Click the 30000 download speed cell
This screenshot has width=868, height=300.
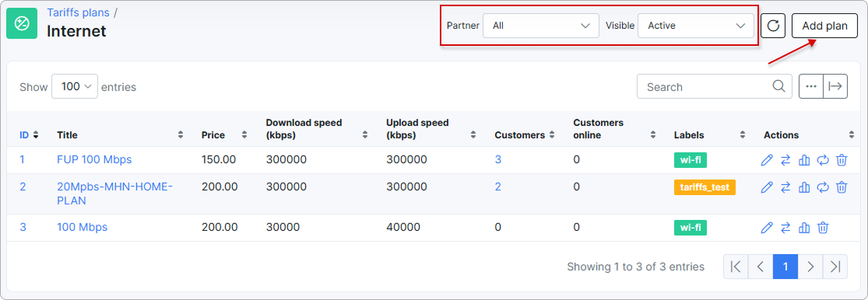[283, 227]
